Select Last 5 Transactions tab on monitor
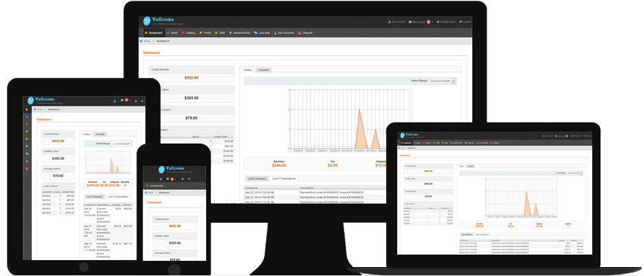Screen dimensions: 644x276 click(x=284, y=179)
